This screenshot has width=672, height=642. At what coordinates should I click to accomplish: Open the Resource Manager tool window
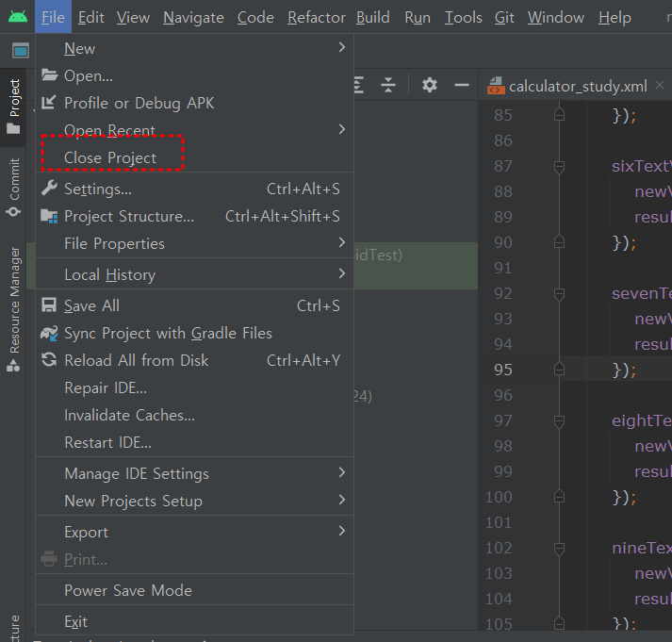pyautogui.click(x=14, y=308)
